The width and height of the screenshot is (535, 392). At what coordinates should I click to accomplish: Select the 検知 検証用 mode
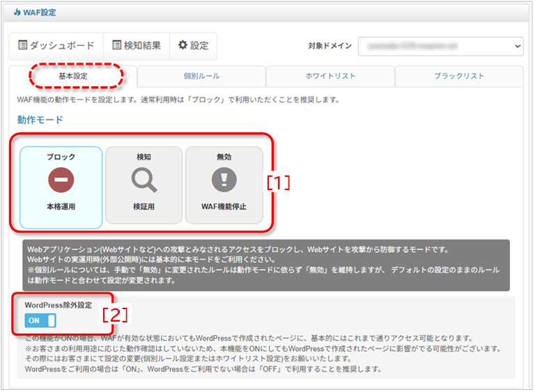144,185
